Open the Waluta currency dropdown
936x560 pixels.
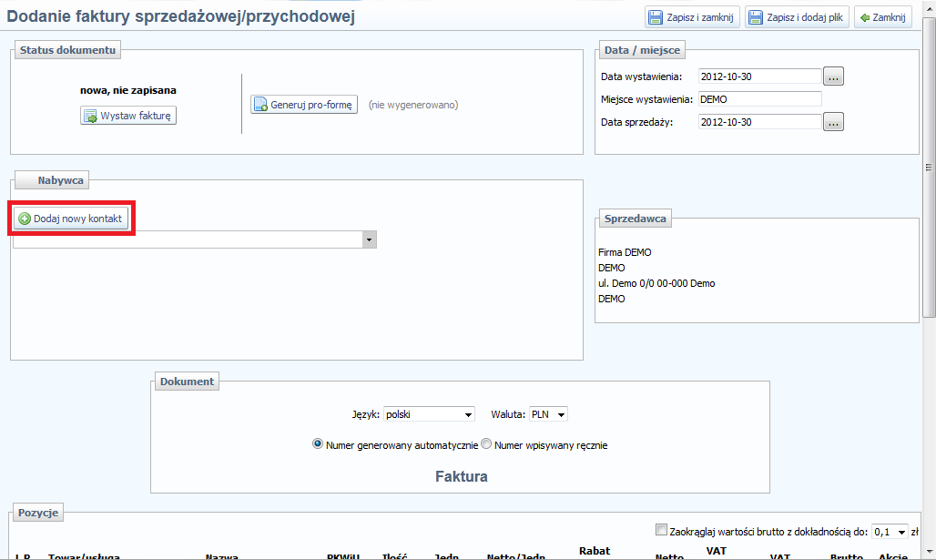click(549, 414)
